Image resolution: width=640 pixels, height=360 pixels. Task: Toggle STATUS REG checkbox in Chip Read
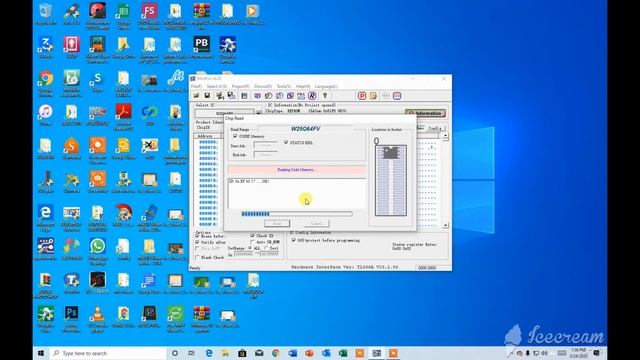[286, 142]
